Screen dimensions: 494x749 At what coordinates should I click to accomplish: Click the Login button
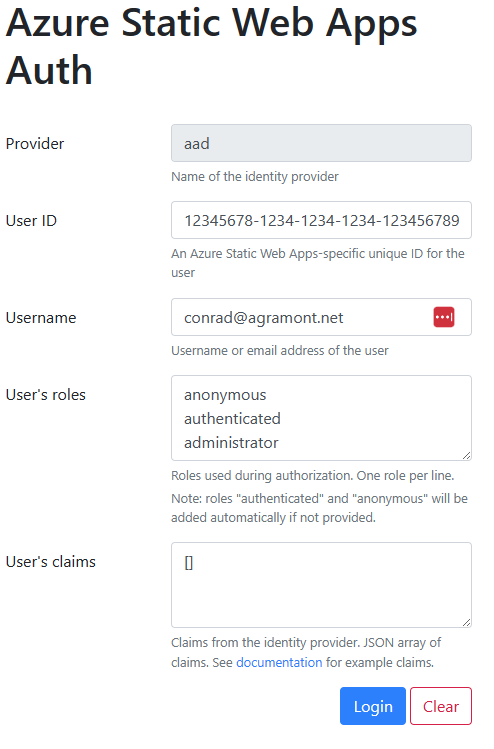373,706
